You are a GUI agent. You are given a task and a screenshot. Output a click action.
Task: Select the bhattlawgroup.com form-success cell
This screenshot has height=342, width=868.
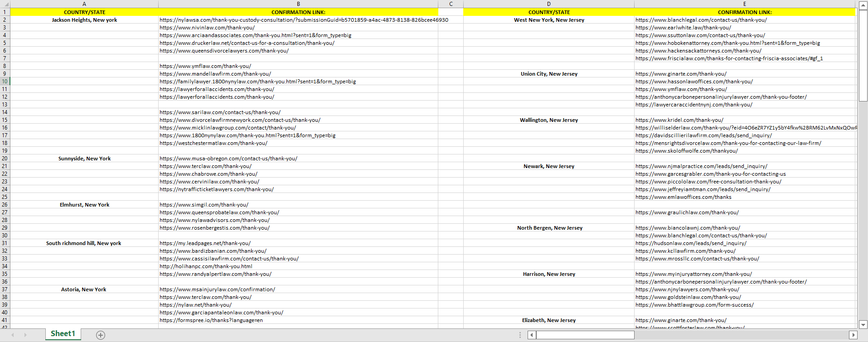(745, 305)
